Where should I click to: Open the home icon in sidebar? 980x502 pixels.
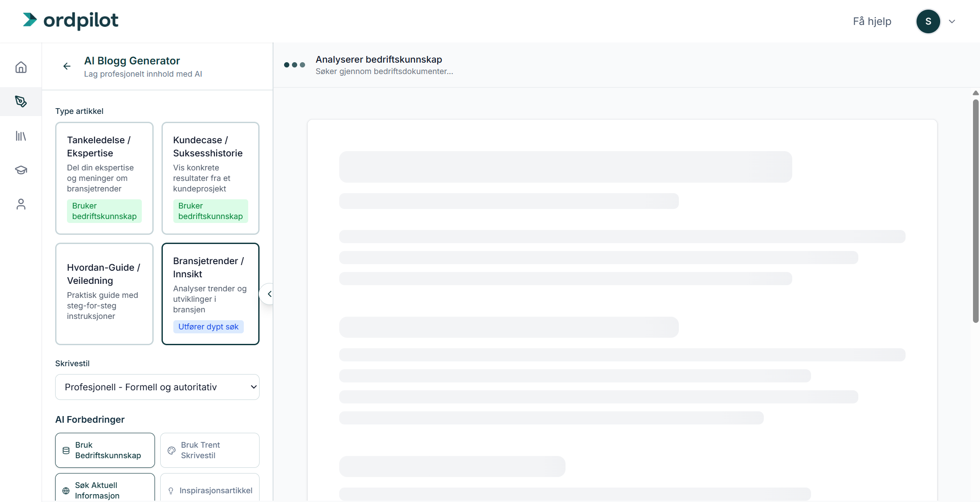(21, 67)
